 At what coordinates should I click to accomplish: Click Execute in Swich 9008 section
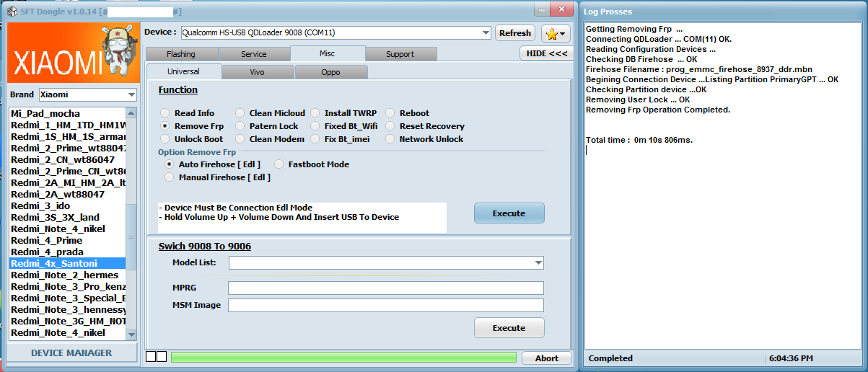pos(509,328)
